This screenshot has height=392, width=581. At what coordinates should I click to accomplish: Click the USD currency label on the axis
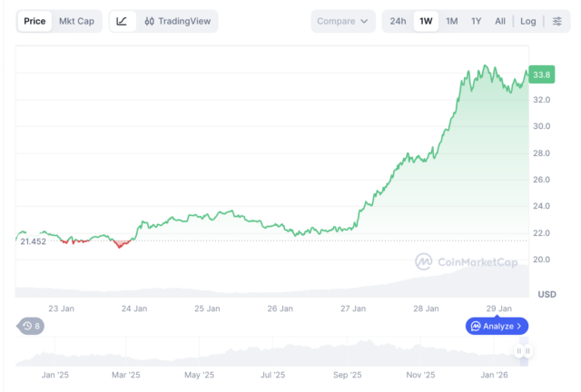[547, 294]
